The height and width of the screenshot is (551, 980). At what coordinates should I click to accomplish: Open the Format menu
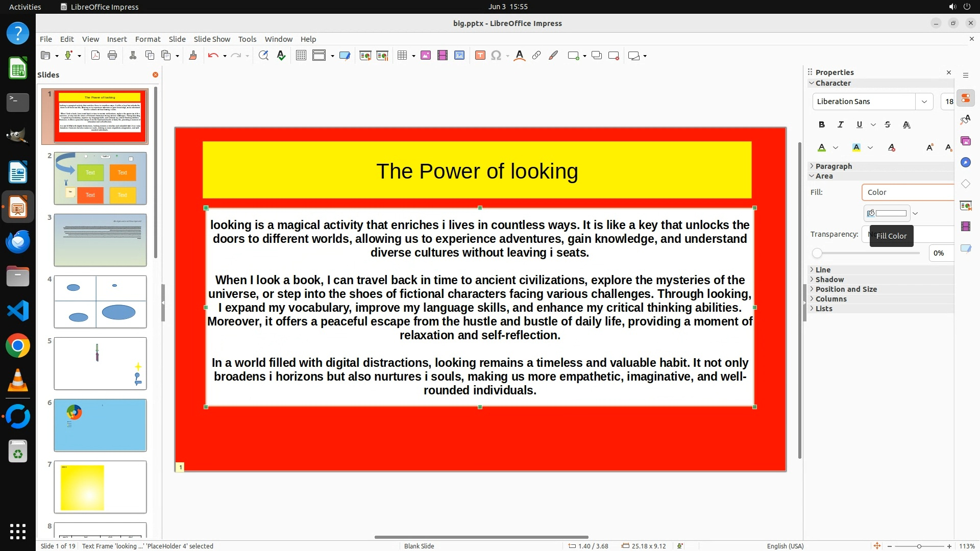pyautogui.click(x=148, y=39)
